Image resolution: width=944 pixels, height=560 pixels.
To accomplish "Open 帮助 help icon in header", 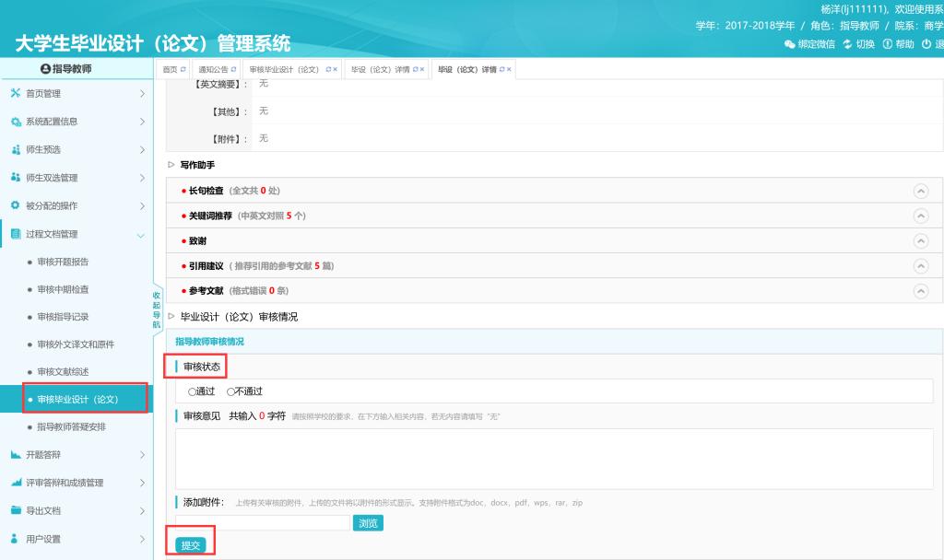I will click(888, 44).
